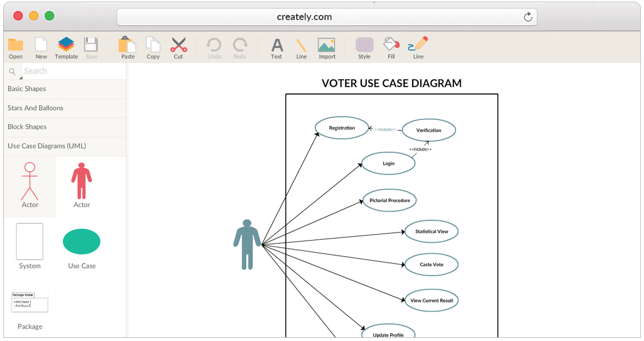
Task: Click the Import image icon
Action: (x=327, y=45)
